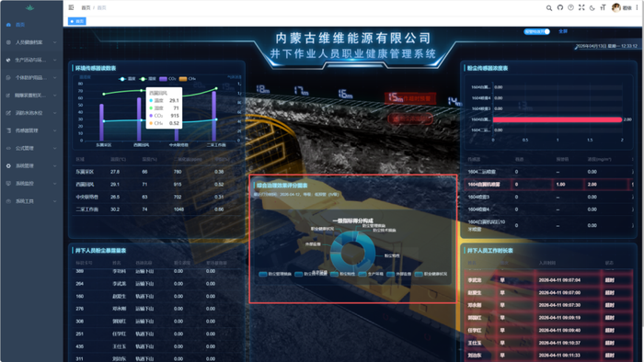
Task: Click the purple bar above 东翼采区
Action: pyautogui.click(x=101, y=122)
